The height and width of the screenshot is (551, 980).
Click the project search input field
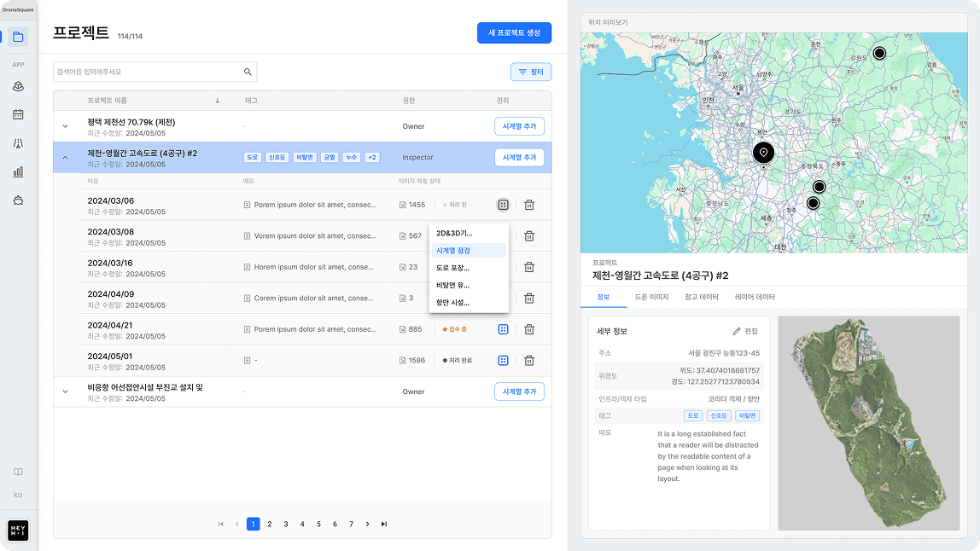coord(145,72)
